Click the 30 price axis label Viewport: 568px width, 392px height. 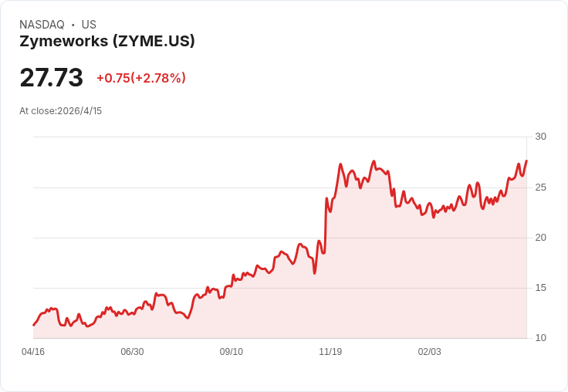540,137
